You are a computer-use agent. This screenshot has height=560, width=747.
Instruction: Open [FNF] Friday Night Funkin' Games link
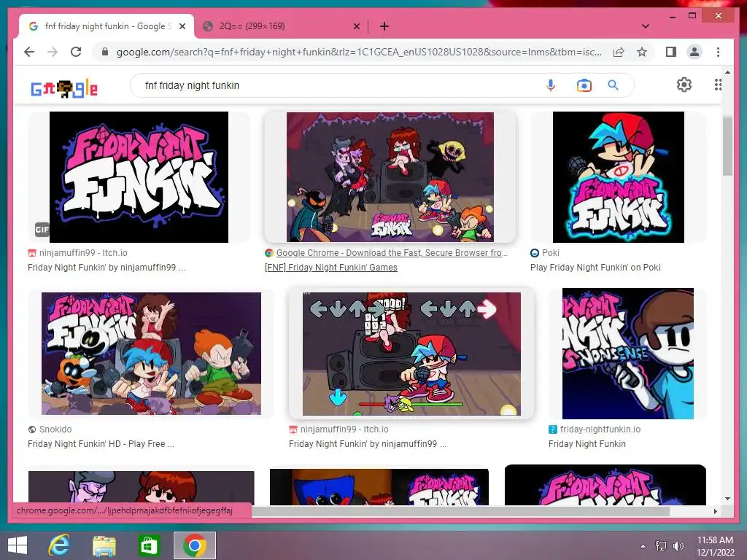[x=331, y=267]
